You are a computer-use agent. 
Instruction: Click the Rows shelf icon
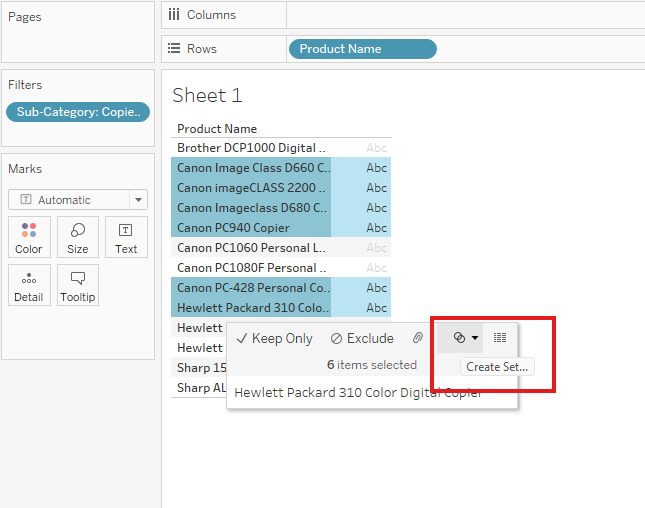[174, 49]
